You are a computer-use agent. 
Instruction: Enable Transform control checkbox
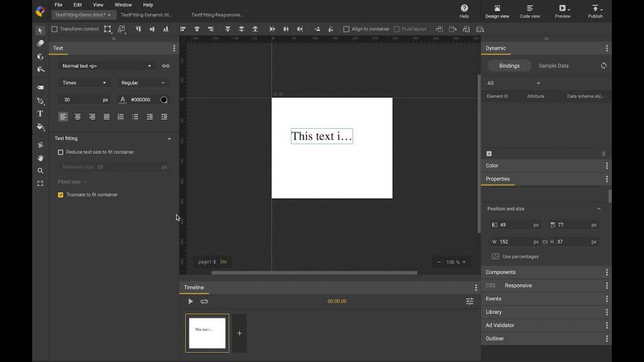[x=55, y=29]
